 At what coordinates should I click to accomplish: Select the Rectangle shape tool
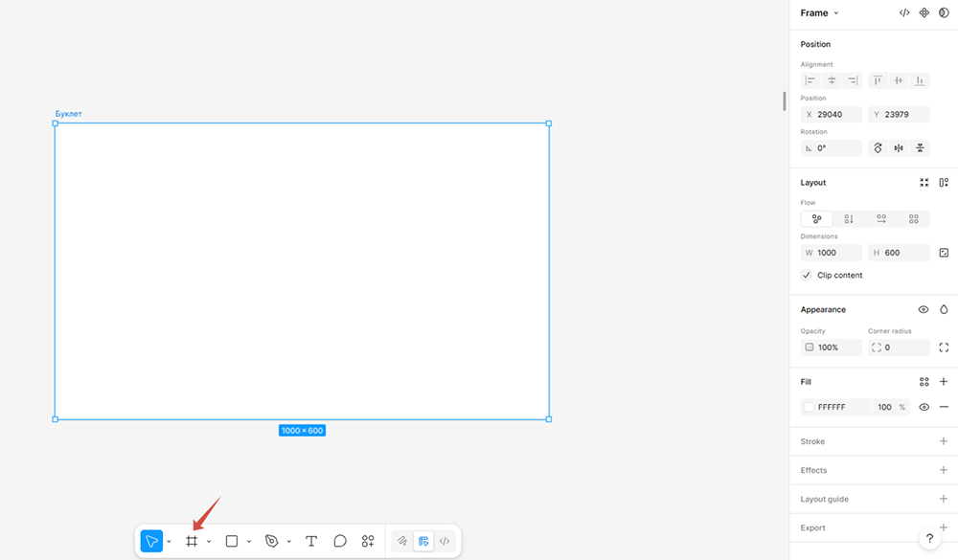(232, 541)
